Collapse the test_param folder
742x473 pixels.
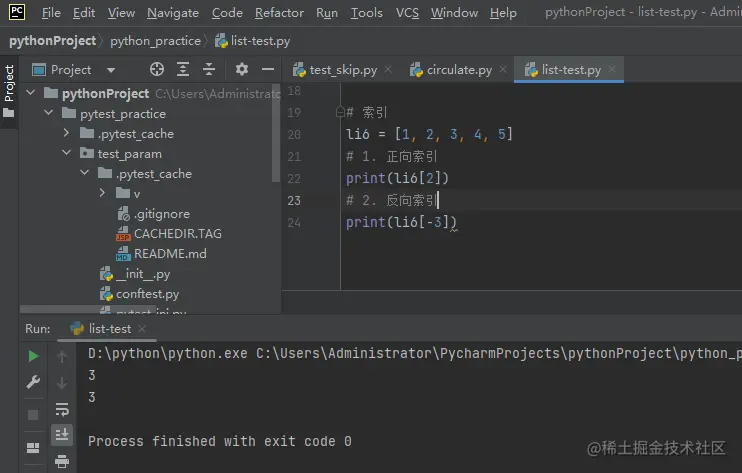[x=66, y=153]
